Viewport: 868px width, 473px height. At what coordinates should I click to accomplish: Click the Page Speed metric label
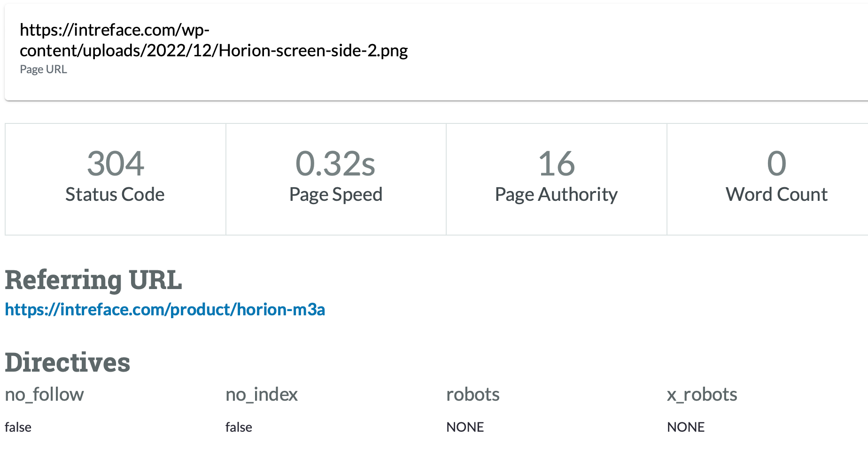pyautogui.click(x=335, y=194)
